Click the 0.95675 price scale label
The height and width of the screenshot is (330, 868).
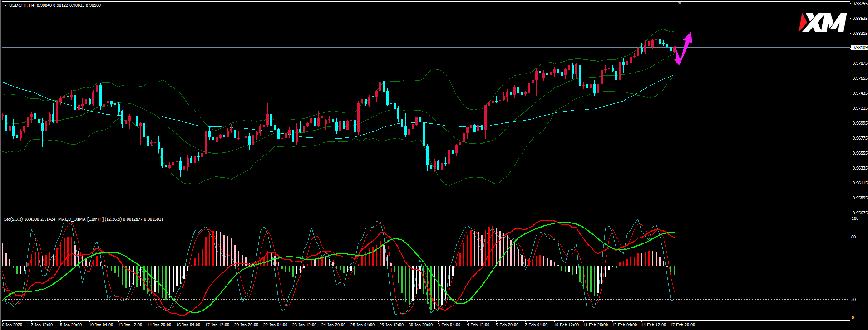(x=858, y=213)
